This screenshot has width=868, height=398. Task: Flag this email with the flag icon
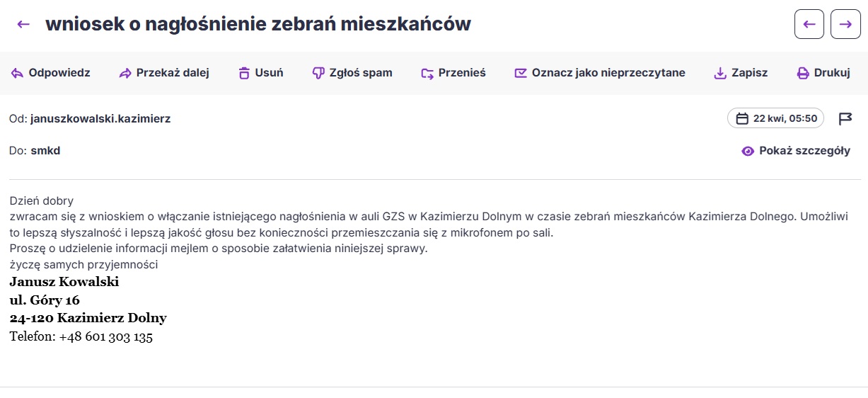(845, 118)
